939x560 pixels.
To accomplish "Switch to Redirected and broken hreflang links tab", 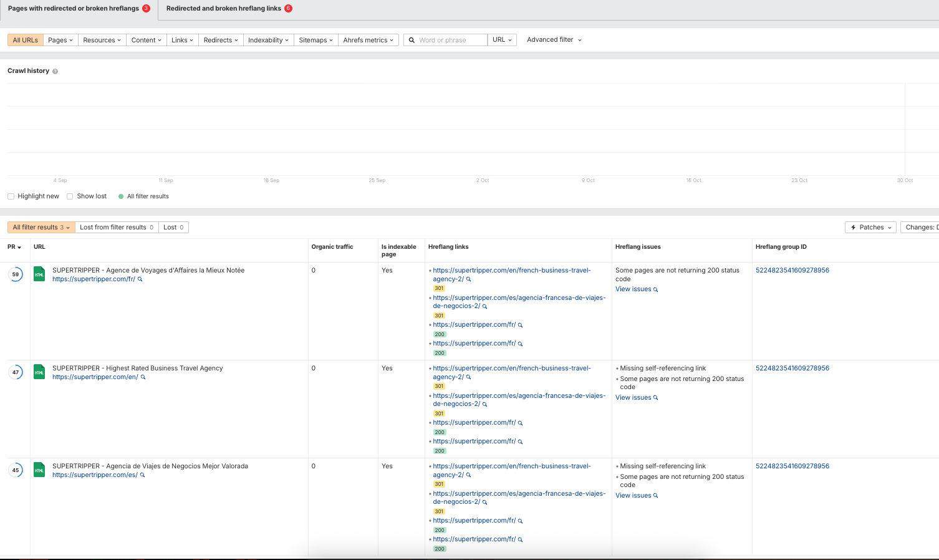I will point(224,9).
